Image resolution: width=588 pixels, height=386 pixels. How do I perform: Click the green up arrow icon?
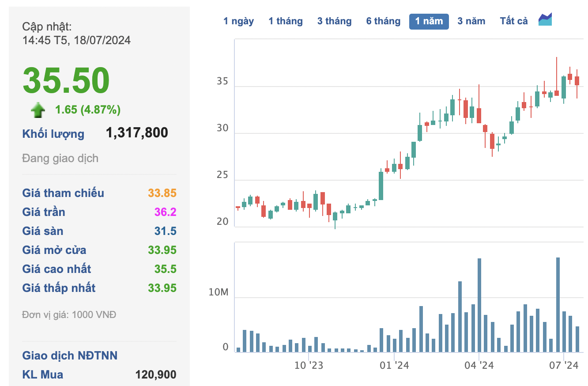(x=38, y=110)
